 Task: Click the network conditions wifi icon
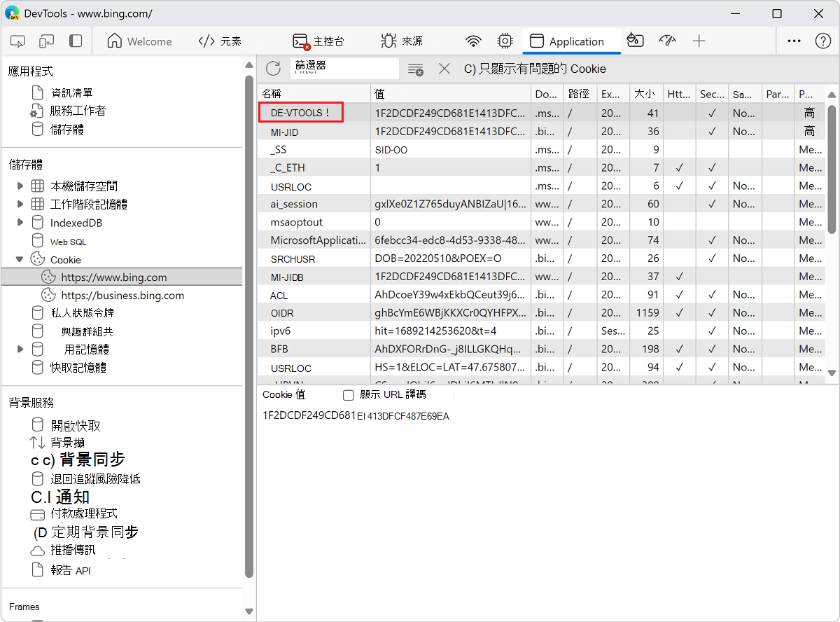click(x=473, y=41)
